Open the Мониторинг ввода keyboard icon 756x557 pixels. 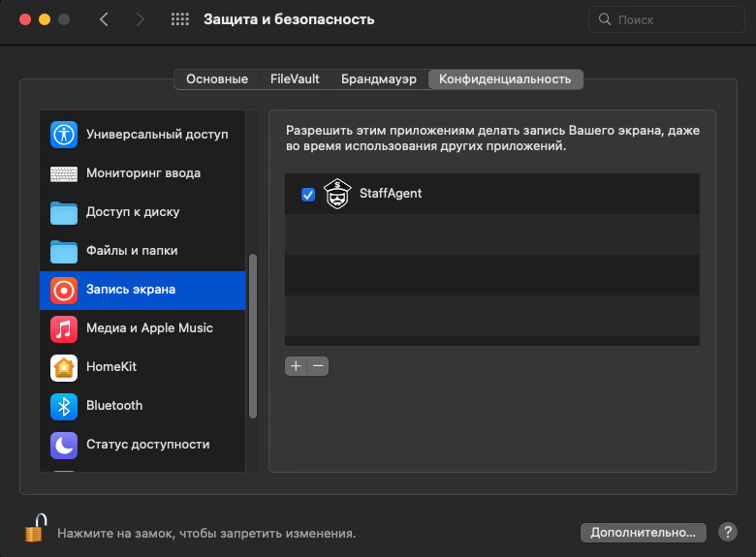coord(63,173)
